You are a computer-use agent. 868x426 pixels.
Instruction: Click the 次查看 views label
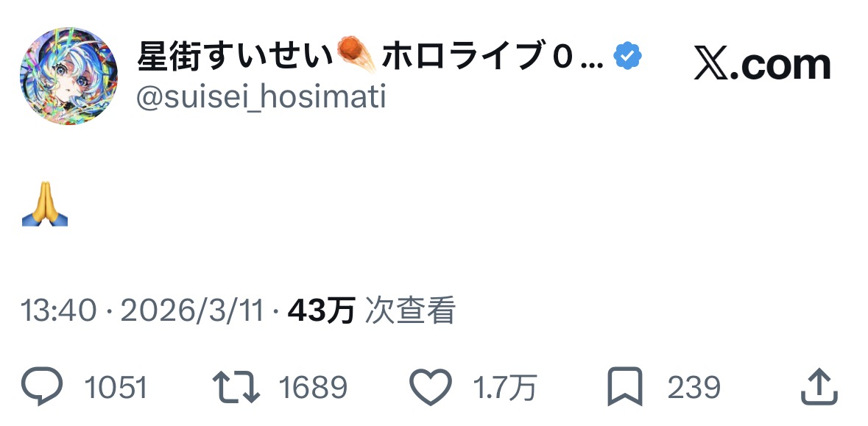pos(410,311)
